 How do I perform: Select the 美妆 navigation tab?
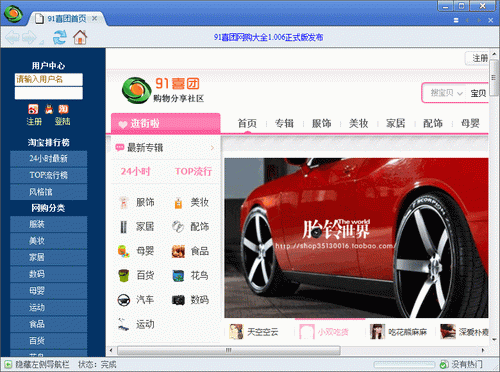tap(358, 123)
